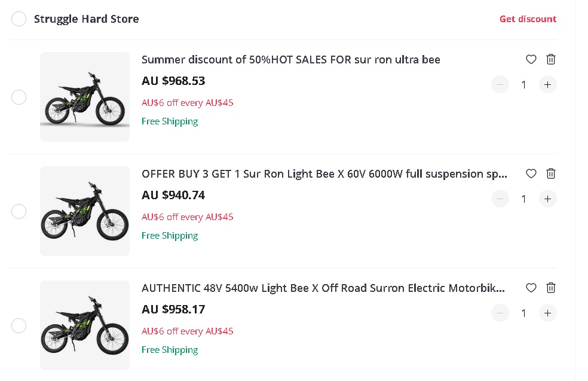This screenshot has height=381, width=588.
Task: Open the sur ron ultra bee product title
Action: click(290, 59)
